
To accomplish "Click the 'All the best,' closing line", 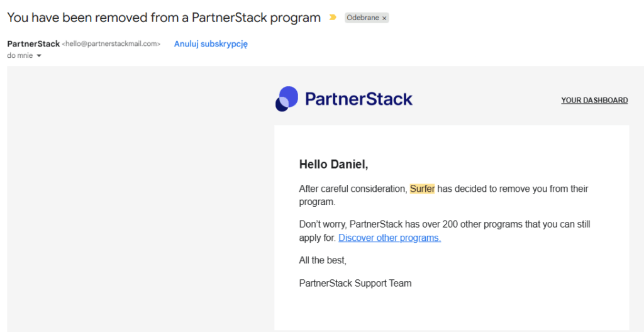I will pyautogui.click(x=323, y=260).
